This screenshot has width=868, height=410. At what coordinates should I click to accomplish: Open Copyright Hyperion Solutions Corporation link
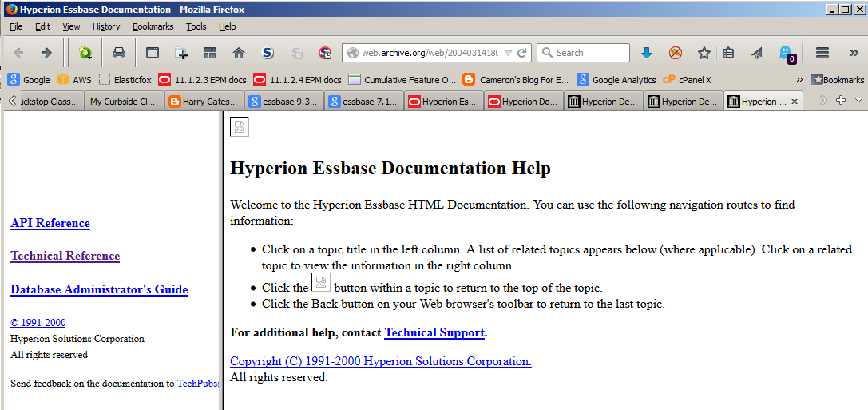click(x=381, y=361)
